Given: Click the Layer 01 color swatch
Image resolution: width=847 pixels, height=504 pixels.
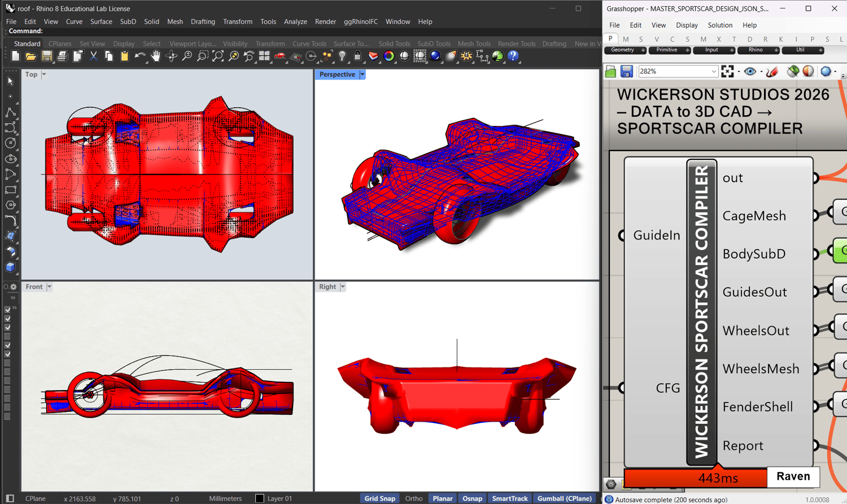Looking at the screenshot, I should [260, 498].
